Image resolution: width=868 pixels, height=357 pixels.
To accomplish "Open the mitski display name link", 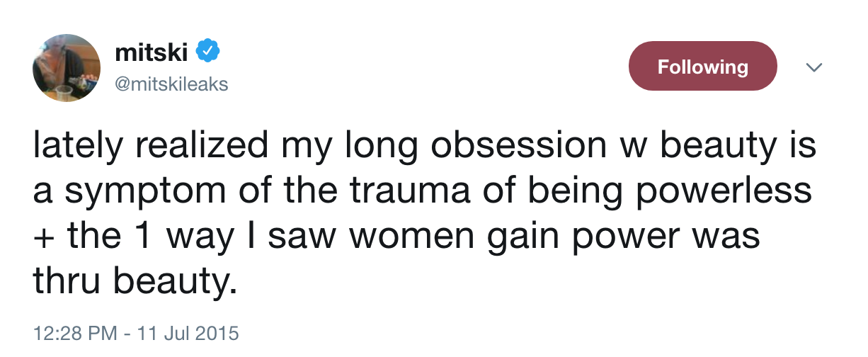I will [x=149, y=52].
